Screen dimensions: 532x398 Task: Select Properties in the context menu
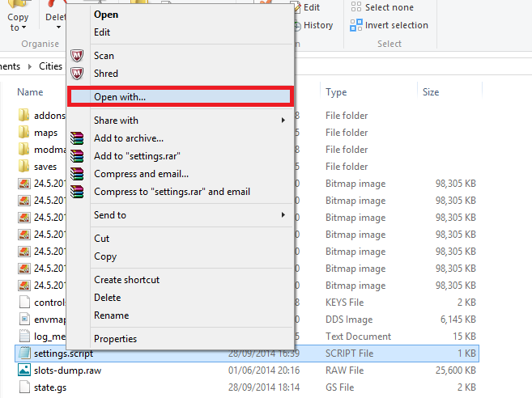click(115, 339)
